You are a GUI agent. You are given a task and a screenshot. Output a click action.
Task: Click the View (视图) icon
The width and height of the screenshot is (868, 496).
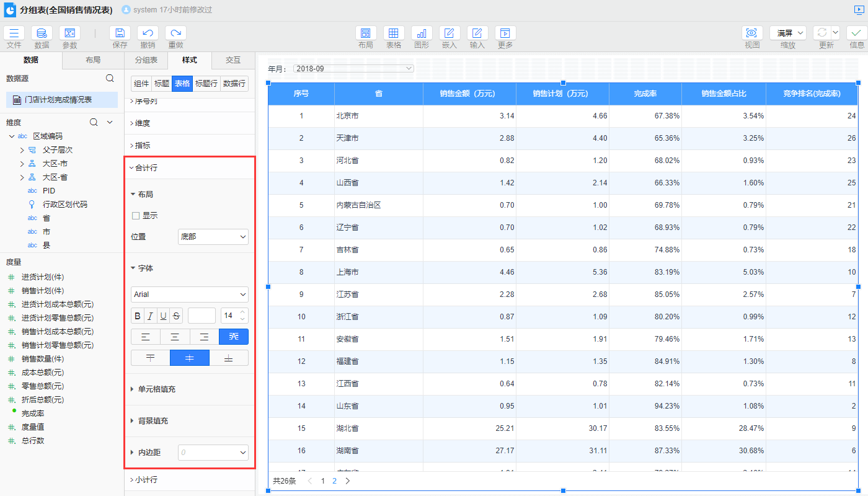pos(752,33)
